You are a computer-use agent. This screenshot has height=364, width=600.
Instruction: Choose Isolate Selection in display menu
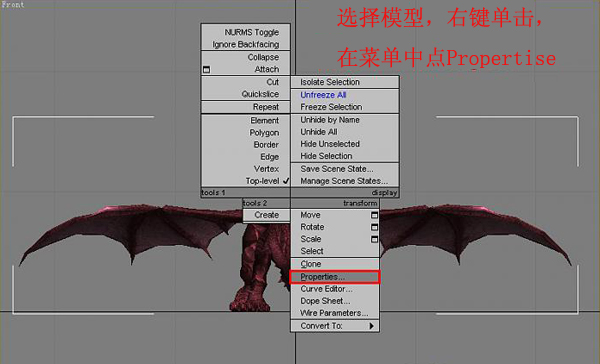330,82
